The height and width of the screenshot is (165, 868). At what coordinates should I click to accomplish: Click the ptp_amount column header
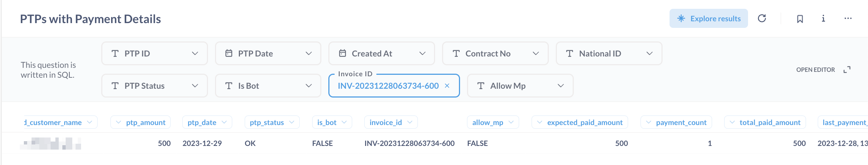(146, 122)
